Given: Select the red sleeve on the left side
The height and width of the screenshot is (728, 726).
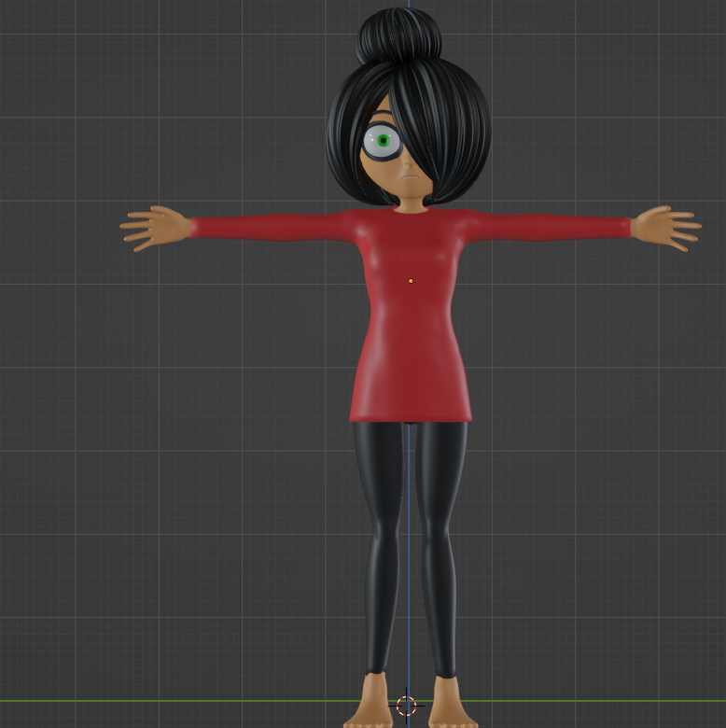Looking at the screenshot, I should point(271,227).
